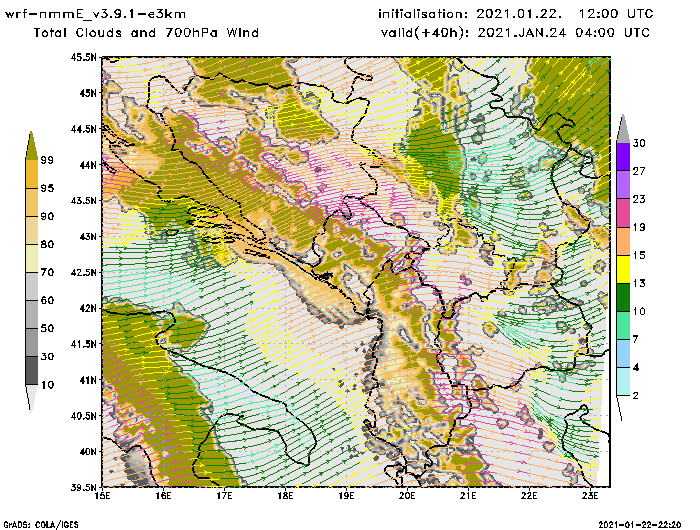700x530 pixels.
Task: Select the dark gray swatch between 10 and 30
Action: (32, 371)
